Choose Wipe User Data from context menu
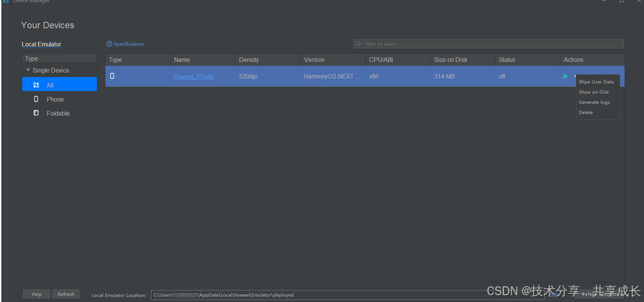This screenshot has height=302, width=644. 596,82
